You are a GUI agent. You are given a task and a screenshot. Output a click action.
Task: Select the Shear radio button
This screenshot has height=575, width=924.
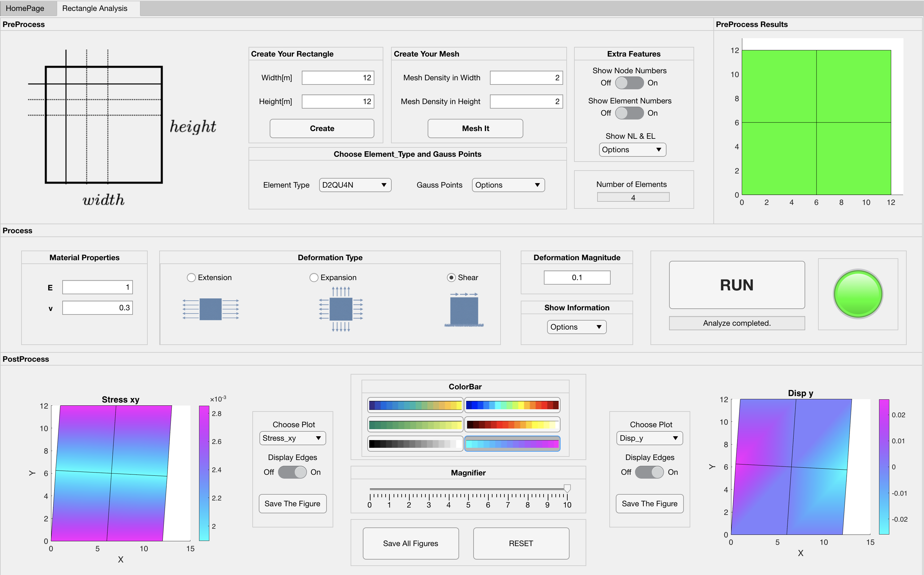click(451, 278)
